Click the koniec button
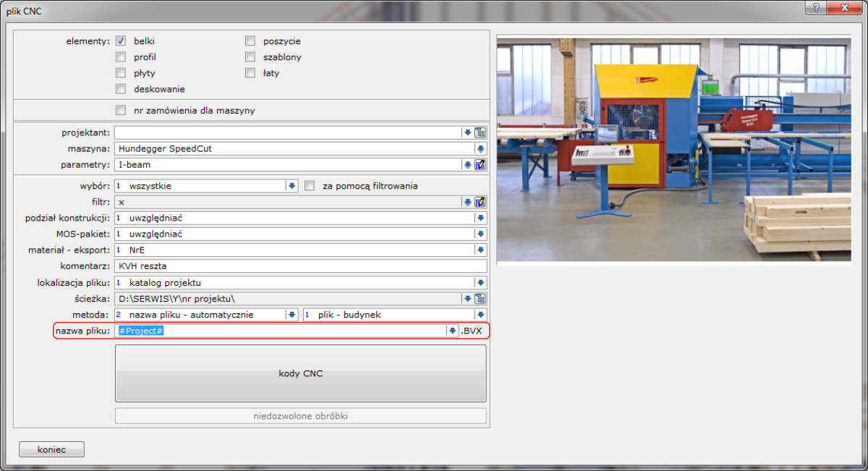868x471 pixels. coord(51,449)
